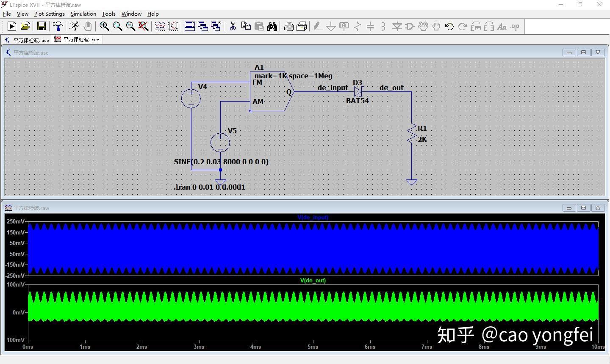The image size is (610, 364).
Task: Click the Rotate component icon
Action: click(x=475, y=26)
